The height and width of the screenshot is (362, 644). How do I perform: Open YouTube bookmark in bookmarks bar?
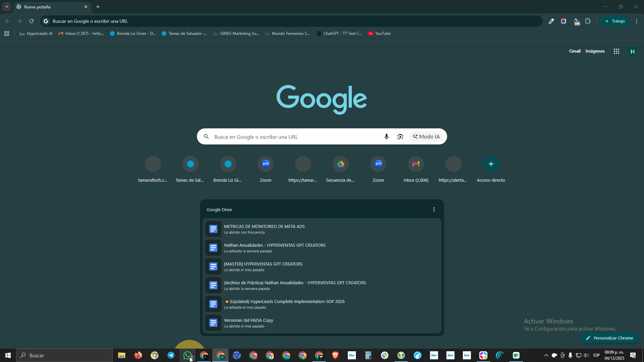click(x=379, y=34)
